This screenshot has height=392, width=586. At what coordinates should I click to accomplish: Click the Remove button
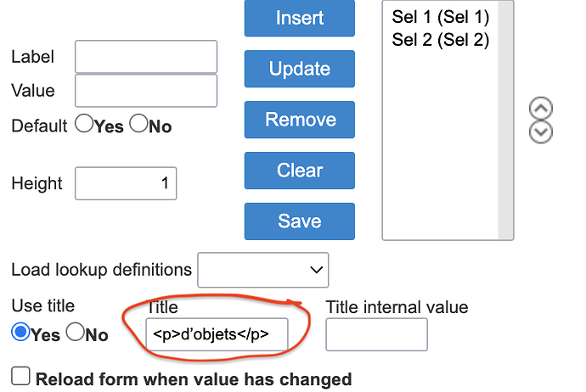tap(300, 120)
